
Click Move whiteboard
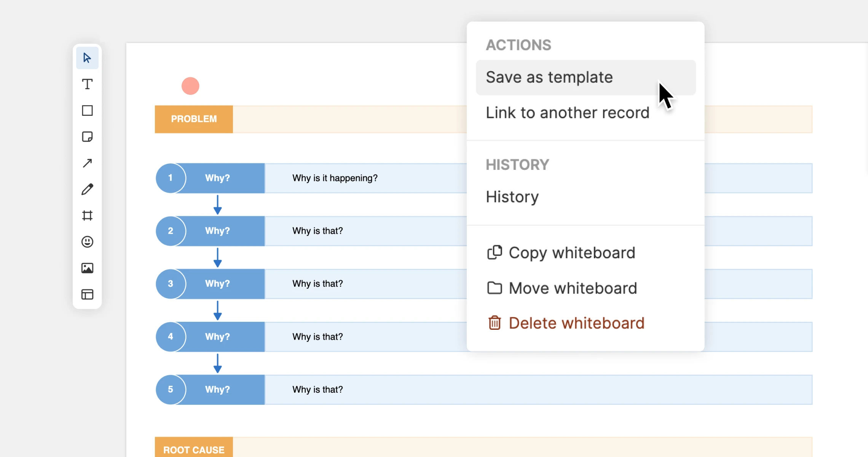point(573,288)
